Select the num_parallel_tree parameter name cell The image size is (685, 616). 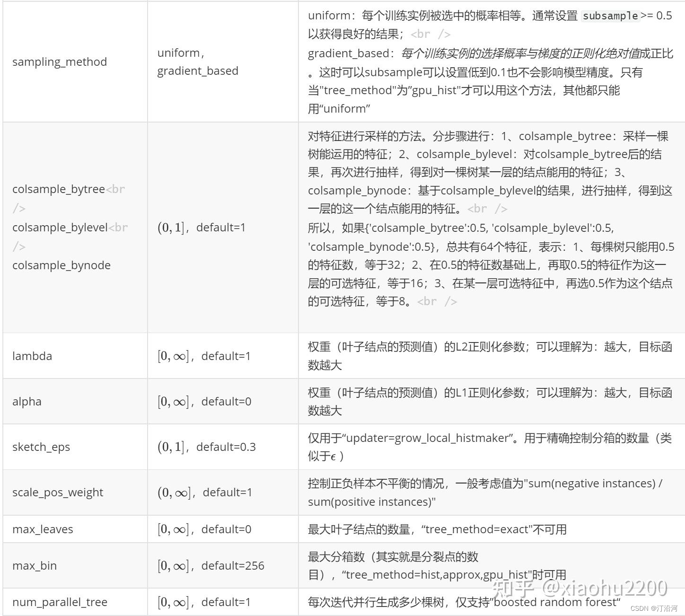tap(75, 602)
